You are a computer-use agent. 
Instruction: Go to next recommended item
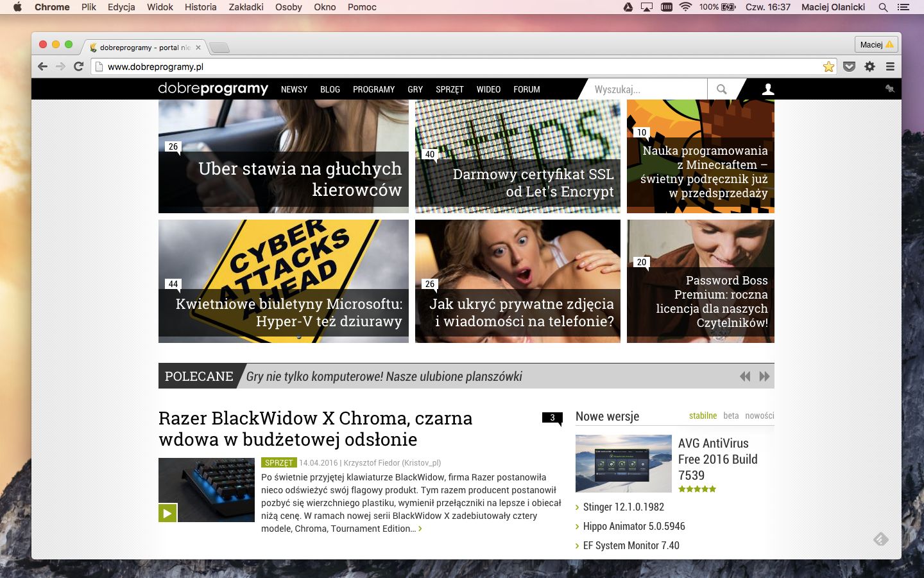(x=764, y=376)
